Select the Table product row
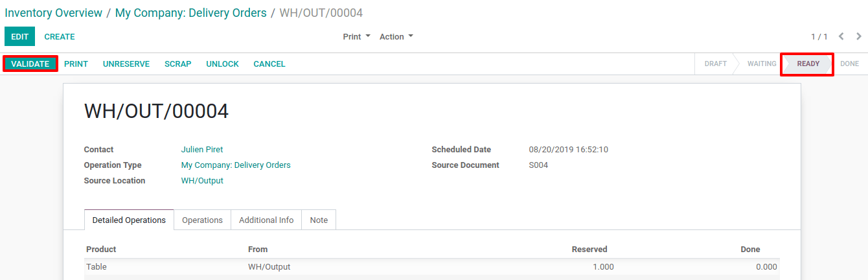Screen dimensions: 868x280 (432, 267)
